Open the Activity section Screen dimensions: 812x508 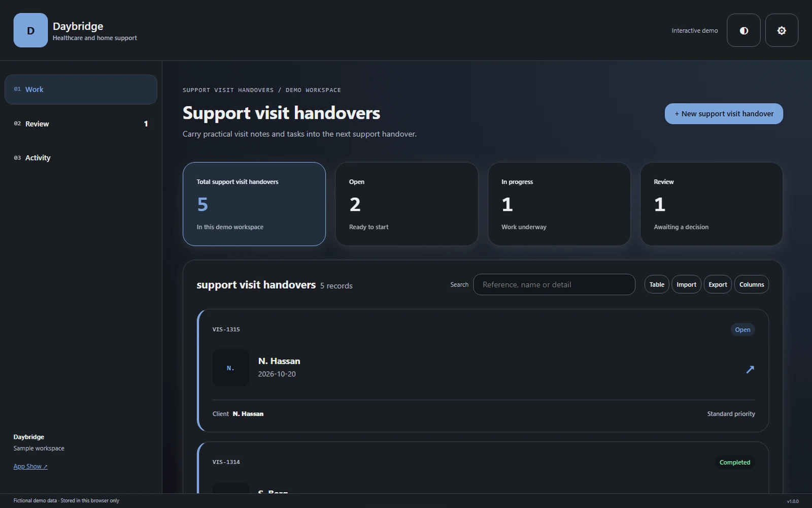tap(81, 157)
